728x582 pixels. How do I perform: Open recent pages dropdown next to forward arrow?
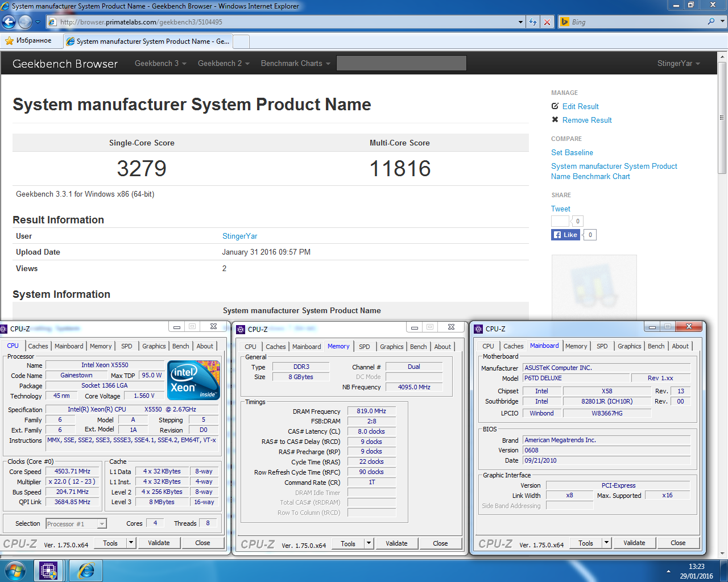pos(38,22)
